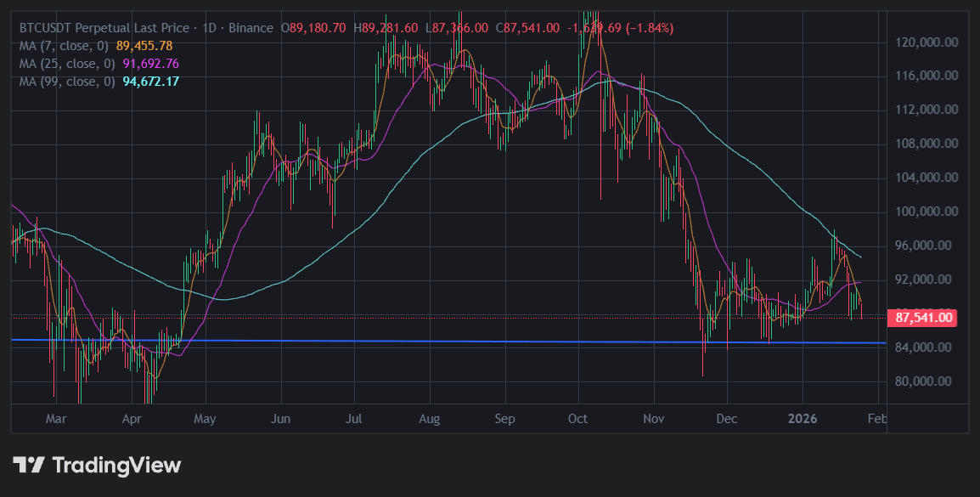This screenshot has height=497, width=980.
Task: Click the 100,000.00 price axis label
Action: (926, 212)
